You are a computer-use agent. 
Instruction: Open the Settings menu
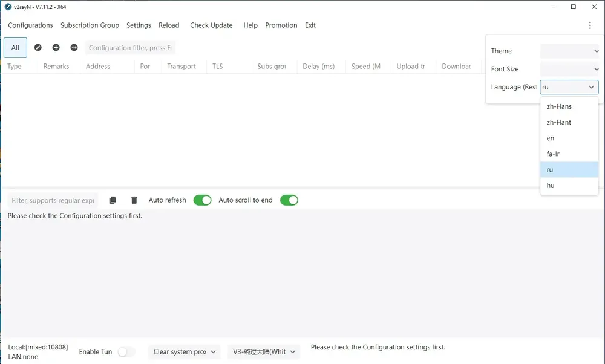[139, 25]
